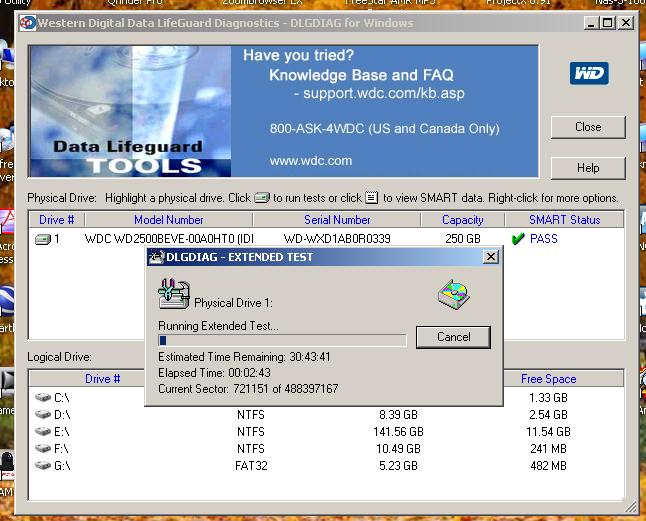
Task: Click the run tests icon in instructions
Action: 262,198
